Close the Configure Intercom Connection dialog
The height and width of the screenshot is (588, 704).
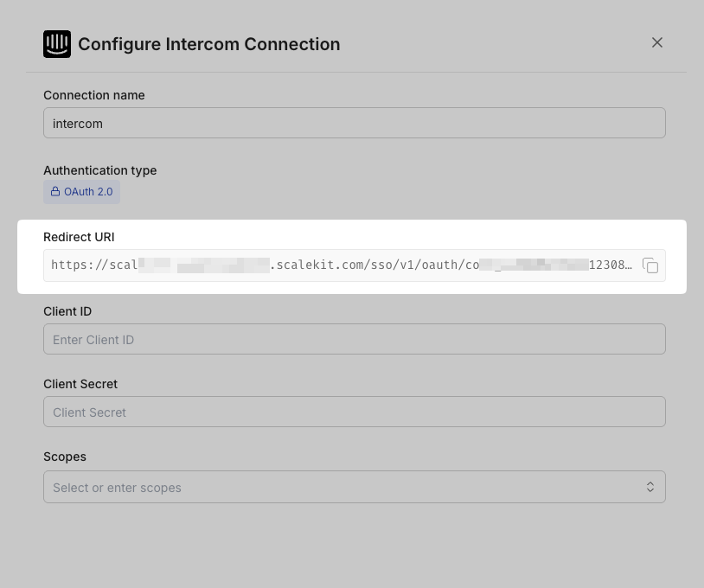point(657,42)
